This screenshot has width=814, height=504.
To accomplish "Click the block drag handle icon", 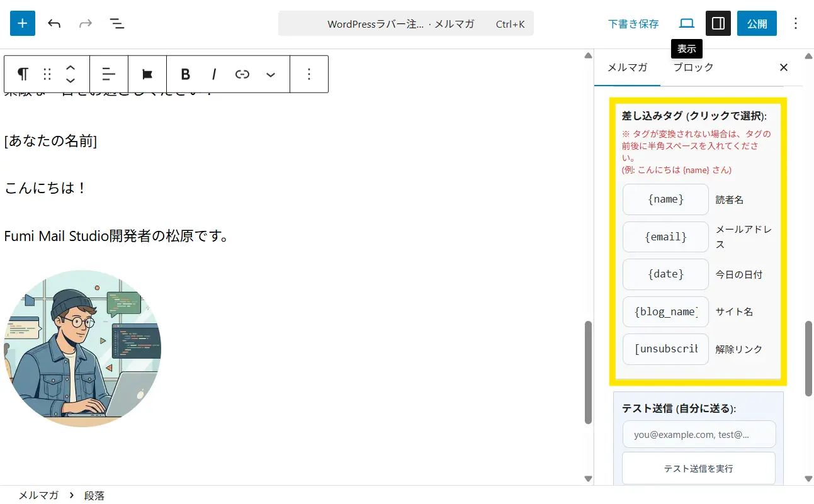I will click(x=47, y=74).
